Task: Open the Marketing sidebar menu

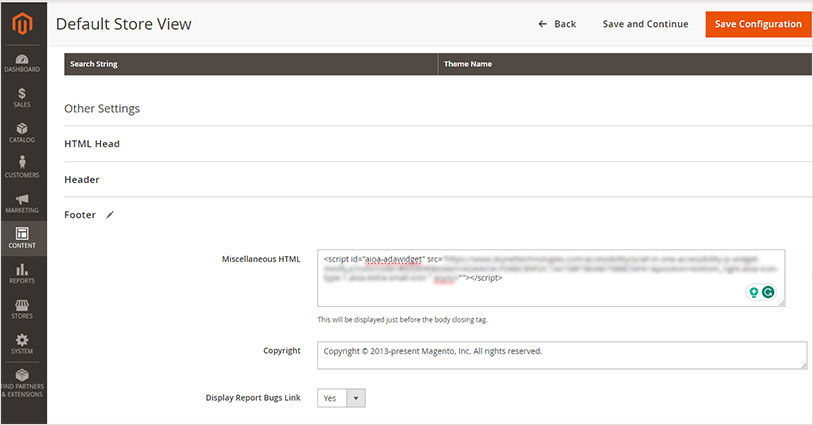Action: pos(22,204)
